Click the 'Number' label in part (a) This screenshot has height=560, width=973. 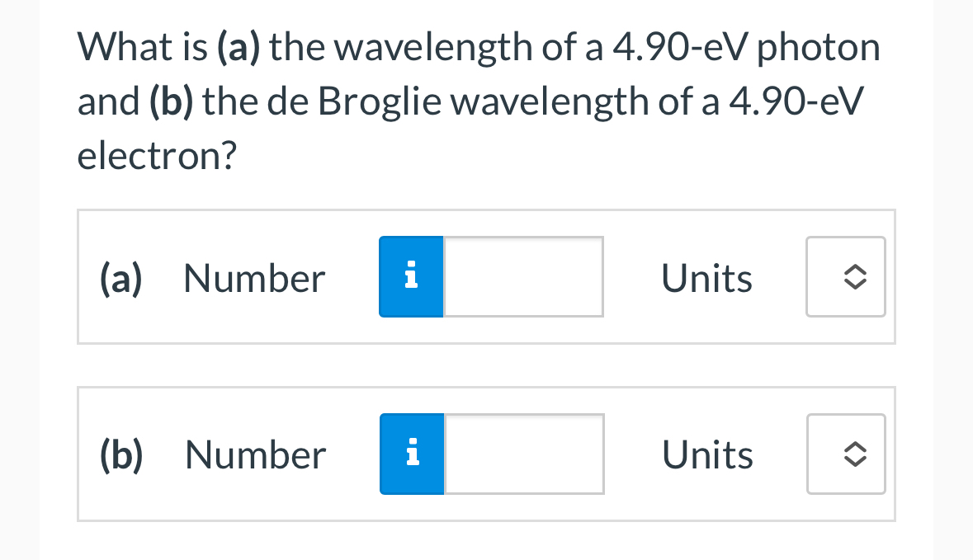253,277
